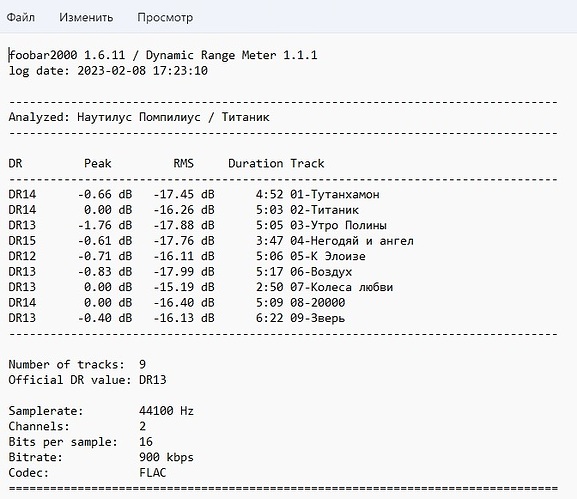This screenshot has width=577, height=499.
Task: Click the log date 2023-02-08 line
Action: point(108,71)
